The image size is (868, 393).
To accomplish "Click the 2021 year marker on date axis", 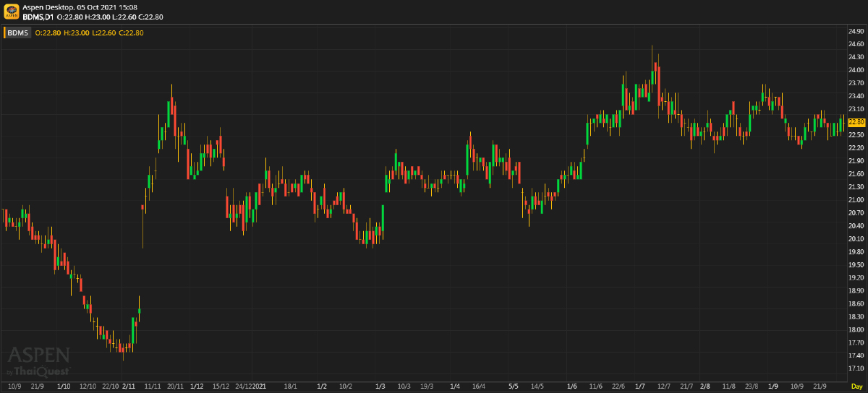I will [259, 386].
